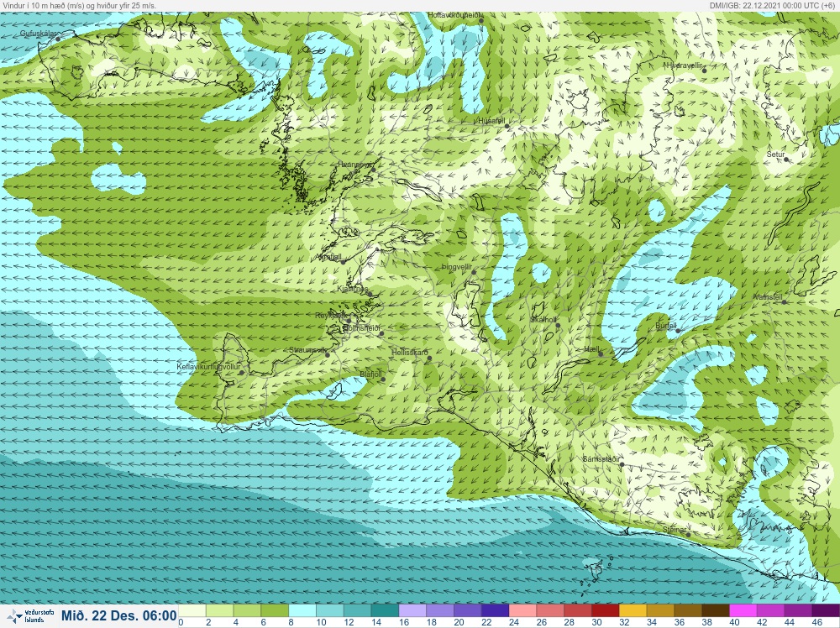Click the Keflavíkurflugvöllur station dot
Image resolution: width=840 pixels, height=628 pixels.
click(x=242, y=373)
